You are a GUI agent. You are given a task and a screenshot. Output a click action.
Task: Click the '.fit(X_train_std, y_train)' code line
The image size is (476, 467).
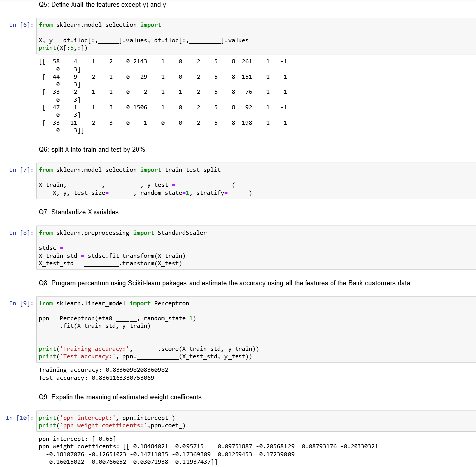point(95,326)
